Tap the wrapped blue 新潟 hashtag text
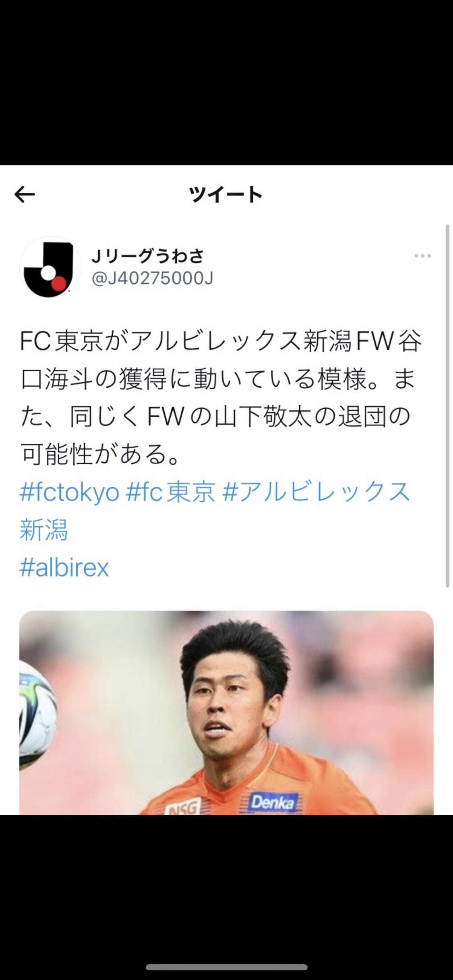453x980 pixels. (x=44, y=529)
